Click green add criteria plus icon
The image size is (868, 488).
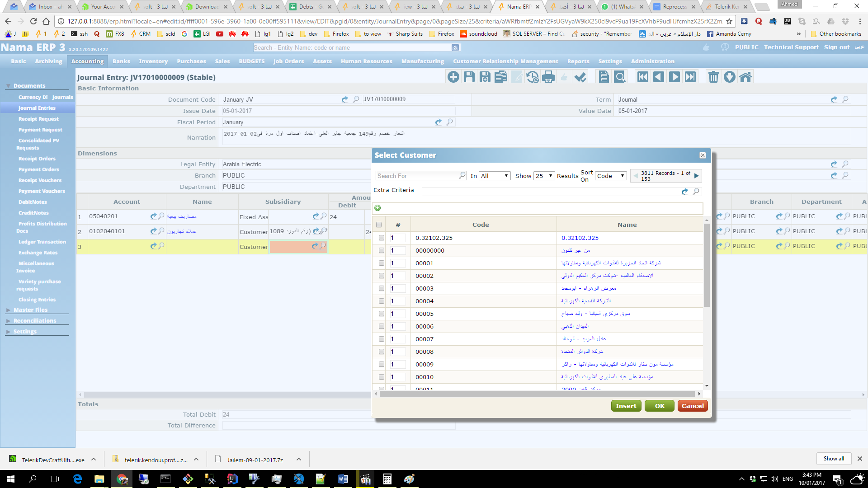coord(377,208)
